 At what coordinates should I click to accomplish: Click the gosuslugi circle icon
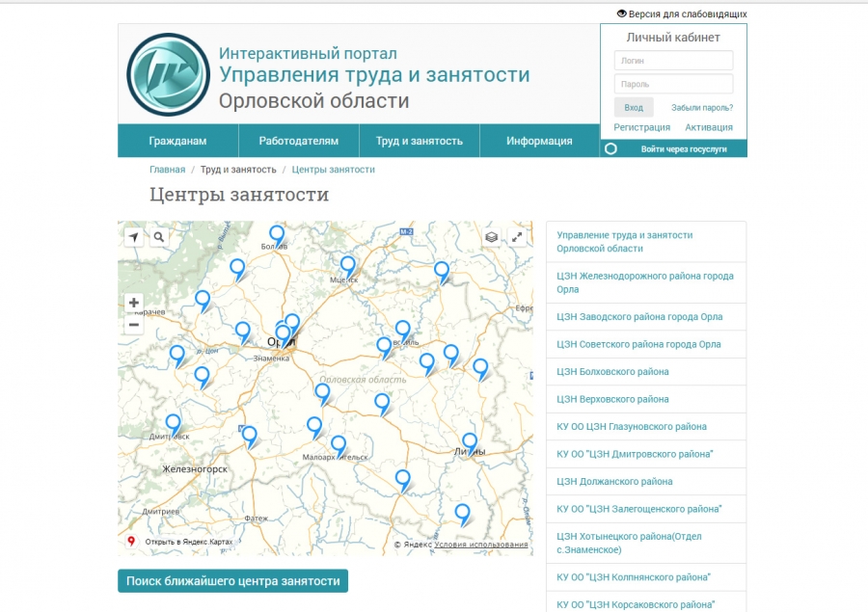point(610,148)
